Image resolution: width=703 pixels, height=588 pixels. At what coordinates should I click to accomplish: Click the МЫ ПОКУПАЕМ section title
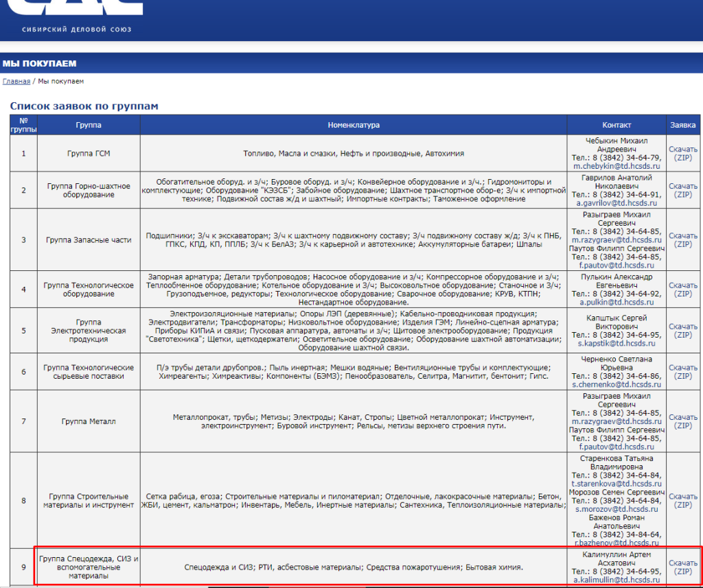tap(39, 64)
